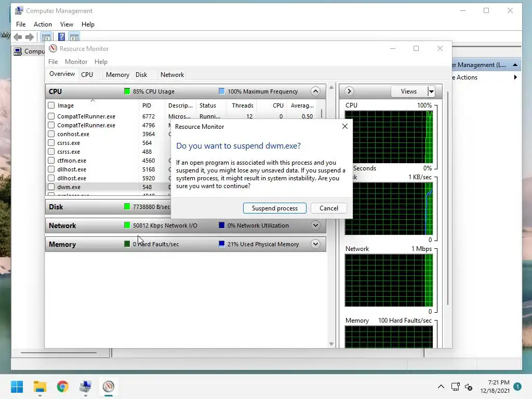Switch to Computer Management taskbar icon
This screenshot has width=532, height=399.
tap(86, 387)
